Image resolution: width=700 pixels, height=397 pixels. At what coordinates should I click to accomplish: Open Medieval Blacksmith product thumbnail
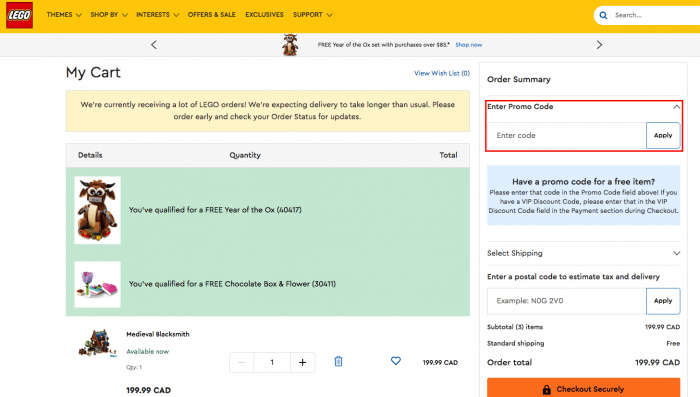(97, 343)
